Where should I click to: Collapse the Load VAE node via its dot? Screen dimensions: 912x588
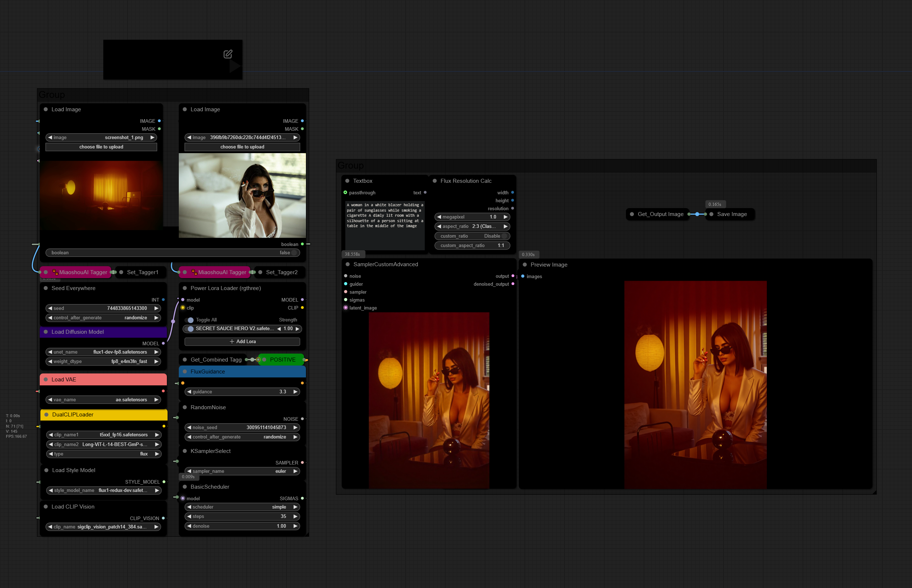click(46, 380)
